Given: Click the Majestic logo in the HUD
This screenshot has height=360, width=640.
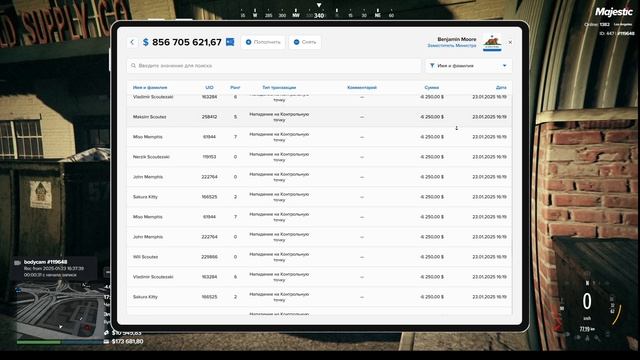Looking at the screenshot, I should pyautogui.click(x=613, y=12).
